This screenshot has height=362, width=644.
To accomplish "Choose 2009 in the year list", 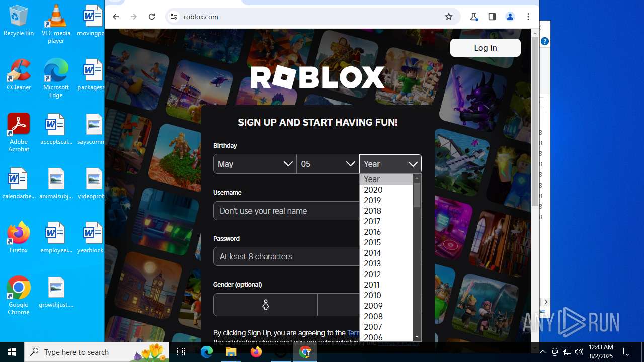I will click(x=386, y=306).
